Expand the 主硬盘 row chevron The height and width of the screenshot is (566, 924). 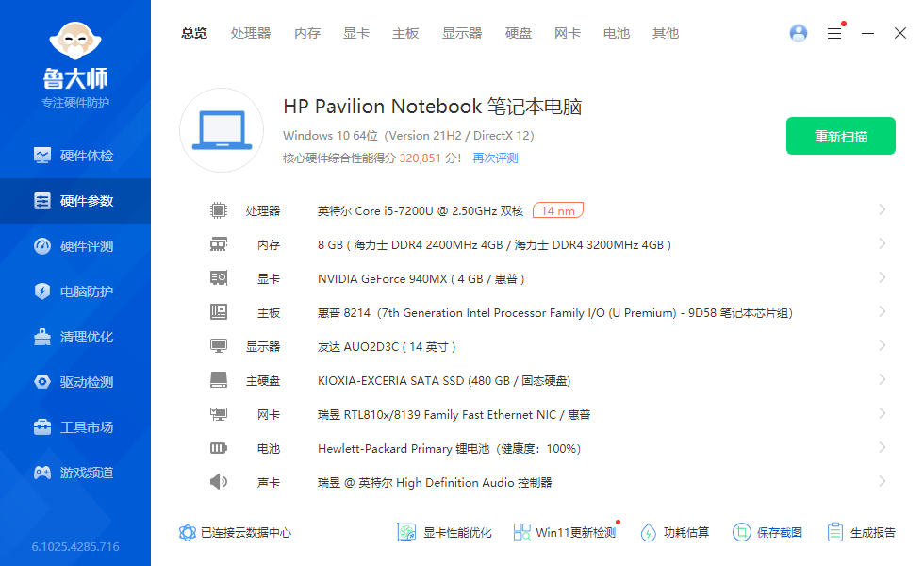pyautogui.click(x=882, y=380)
